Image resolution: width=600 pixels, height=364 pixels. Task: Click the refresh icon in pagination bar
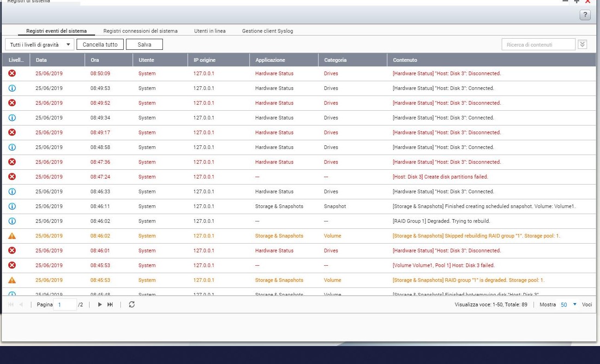132,304
